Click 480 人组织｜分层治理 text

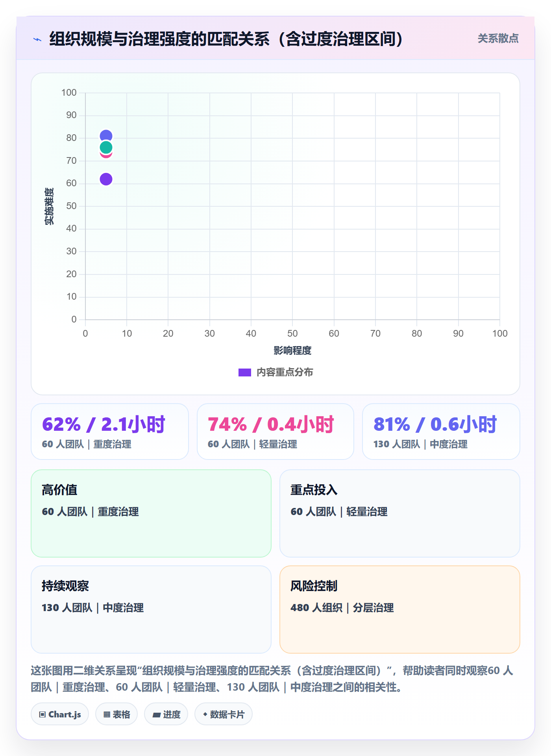click(x=342, y=608)
